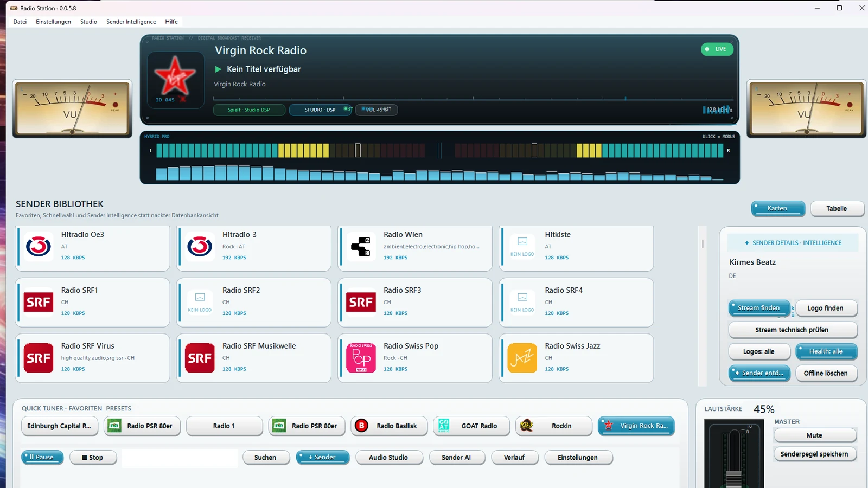Tune to the Rockin preset

(554, 426)
